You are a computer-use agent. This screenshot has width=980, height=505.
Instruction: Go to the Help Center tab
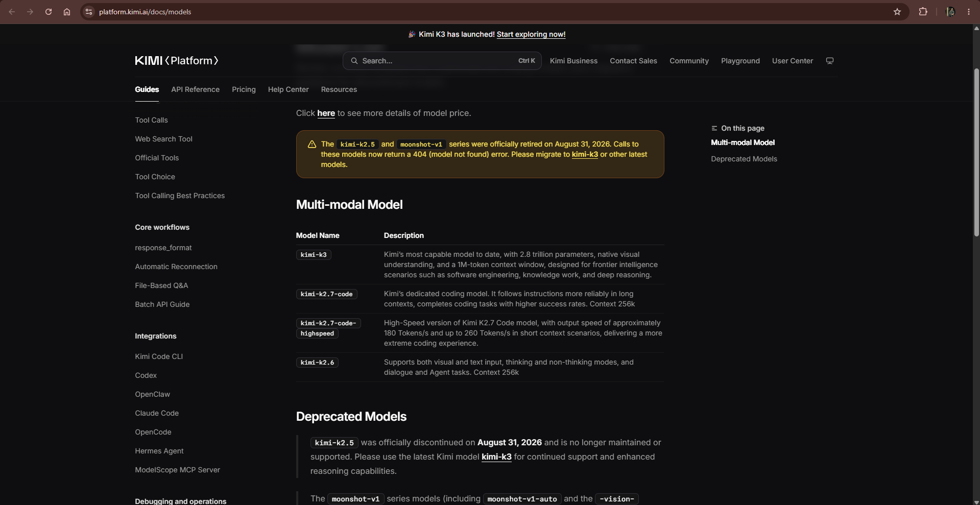(x=289, y=89)
